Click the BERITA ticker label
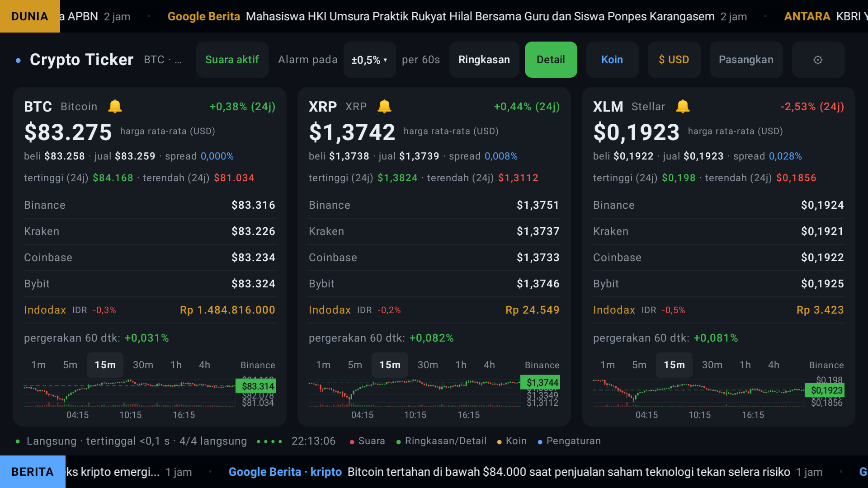Viewport: 868px width, 488px height. pyautogui.click(x=33, y=472)
